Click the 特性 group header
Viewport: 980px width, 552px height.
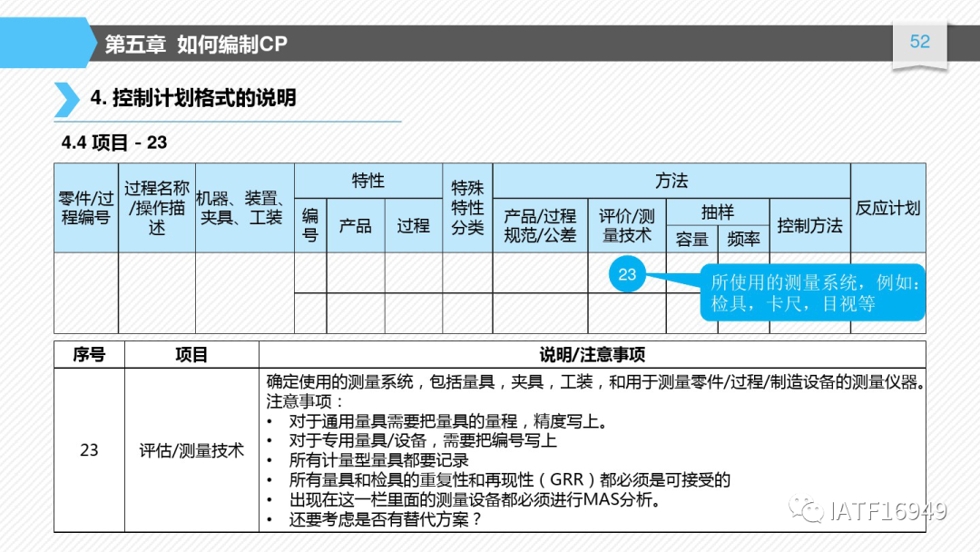[368, 181]
